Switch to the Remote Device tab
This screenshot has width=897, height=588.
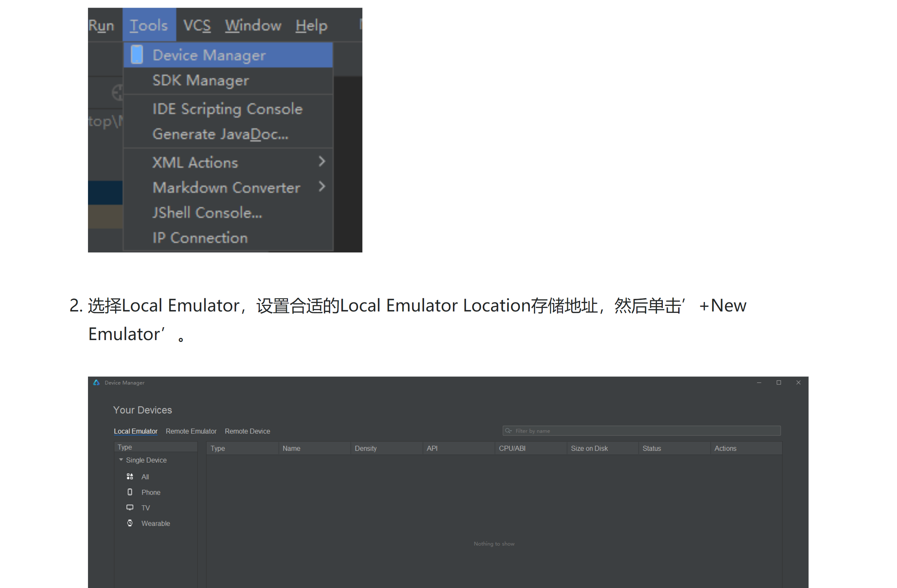[247, 431]
